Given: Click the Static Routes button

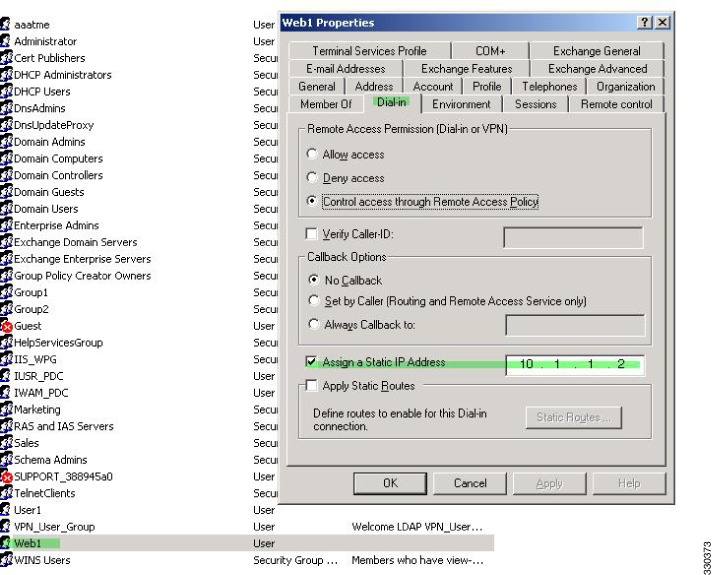Looking at the screenshot, I should [x=573, y=417].
